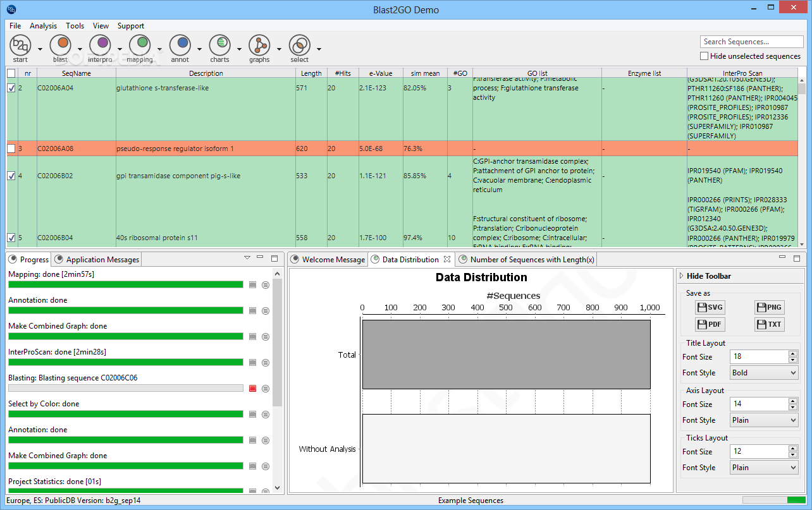The image size is (812, 510).
Task: Launch the interpro scan icon
Action: click(100, 46)
